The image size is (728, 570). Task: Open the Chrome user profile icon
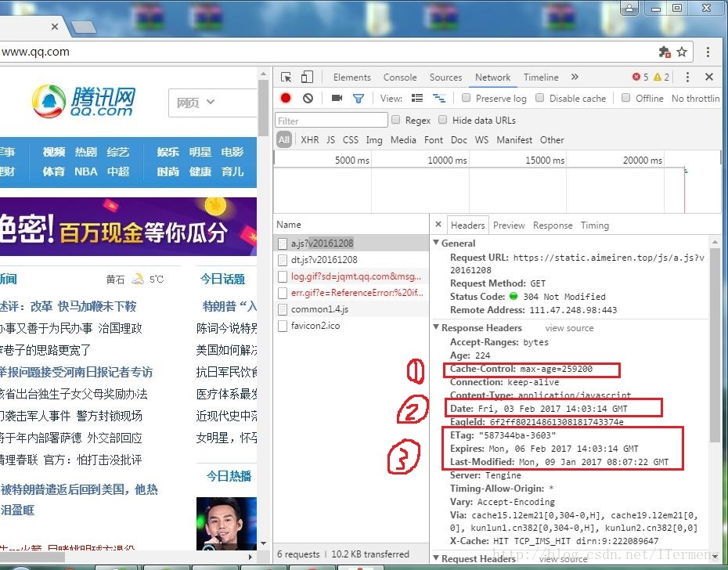[x=629, y=8]
